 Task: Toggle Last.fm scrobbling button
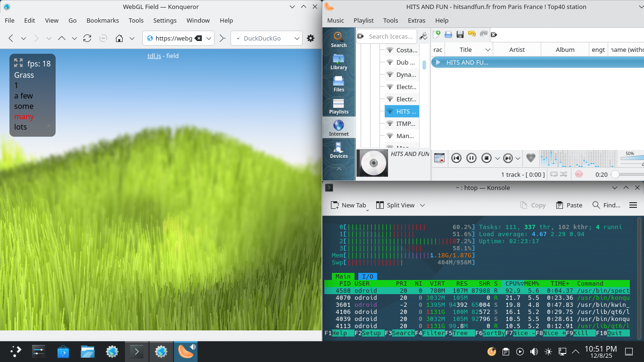(x=578, y=174)
